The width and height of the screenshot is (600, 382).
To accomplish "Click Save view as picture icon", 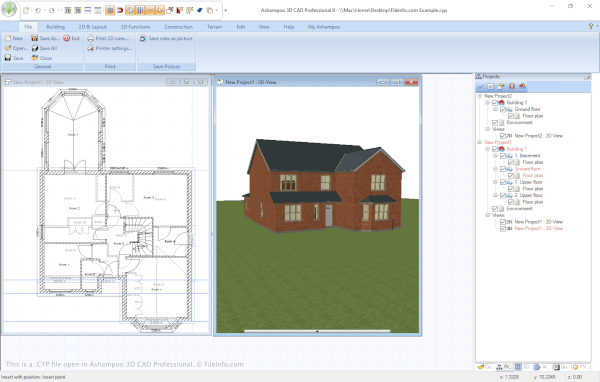I will click(143, 38).
